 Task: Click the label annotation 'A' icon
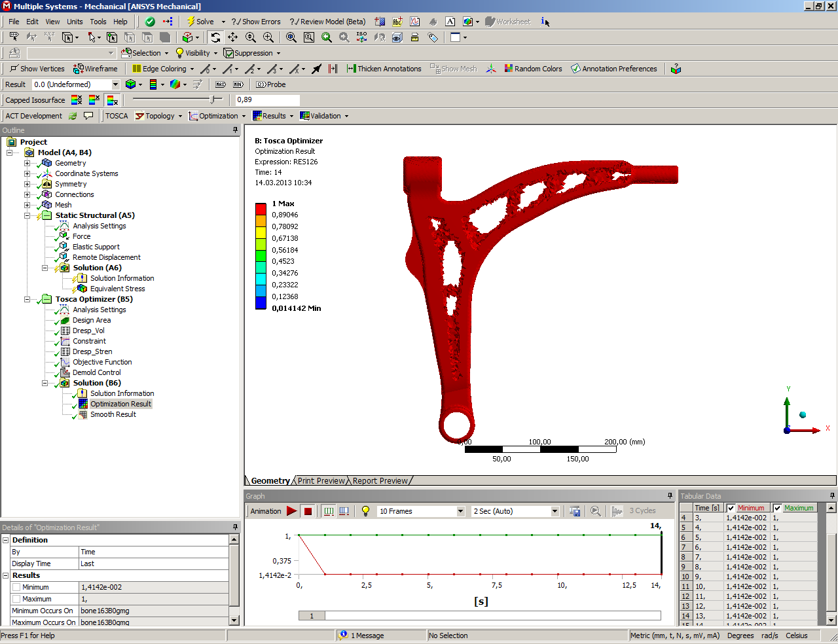(x=450, y=22)
